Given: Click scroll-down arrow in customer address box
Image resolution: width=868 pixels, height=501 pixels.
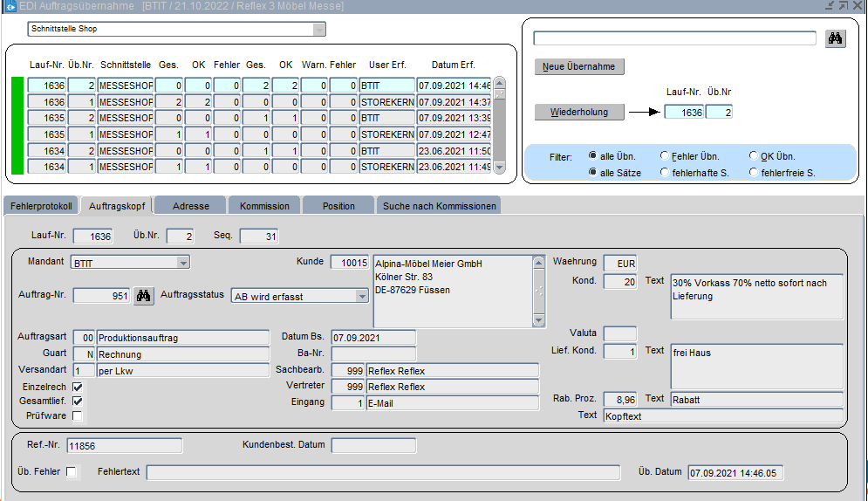Looking at the screenshot, I should (538, 320).
